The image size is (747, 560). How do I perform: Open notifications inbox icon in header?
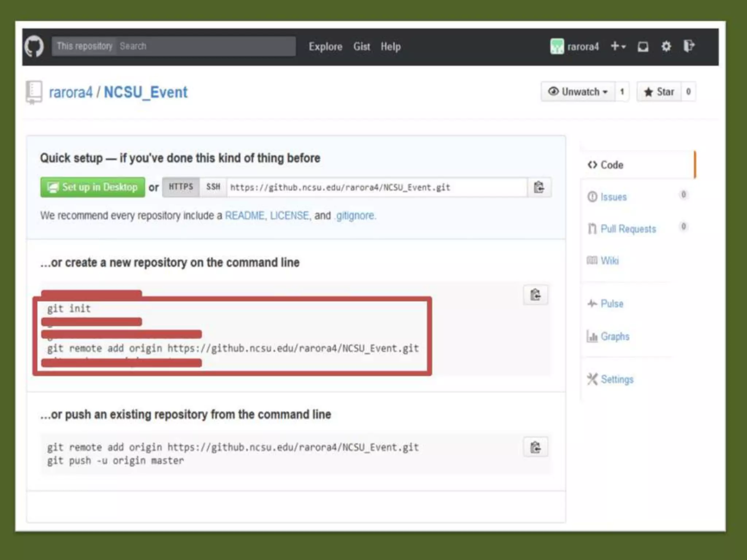tap(643, 47)
